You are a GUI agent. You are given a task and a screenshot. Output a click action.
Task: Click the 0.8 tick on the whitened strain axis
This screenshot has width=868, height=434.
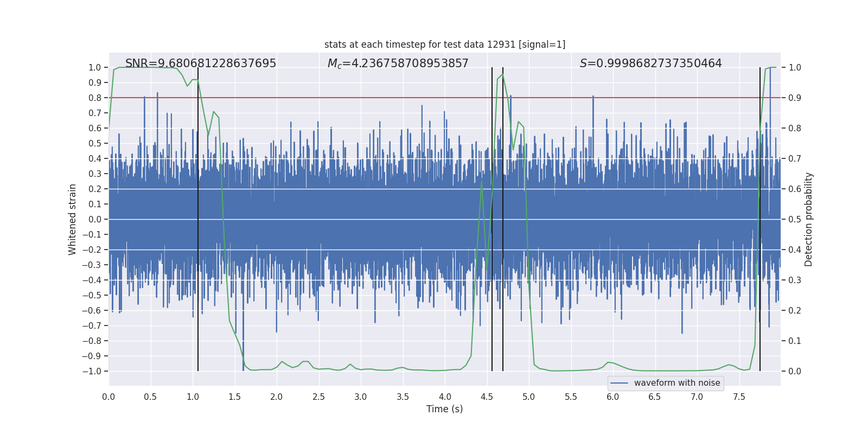(x=95, y=98)
